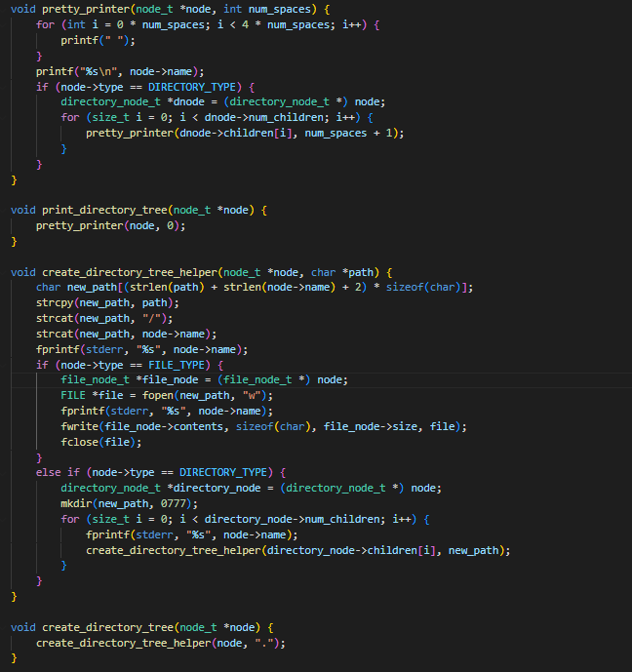The width and height of the screenshot is (632, 672).
Task: Place cursor on the "else if" keyword
Action: point(55,472)
